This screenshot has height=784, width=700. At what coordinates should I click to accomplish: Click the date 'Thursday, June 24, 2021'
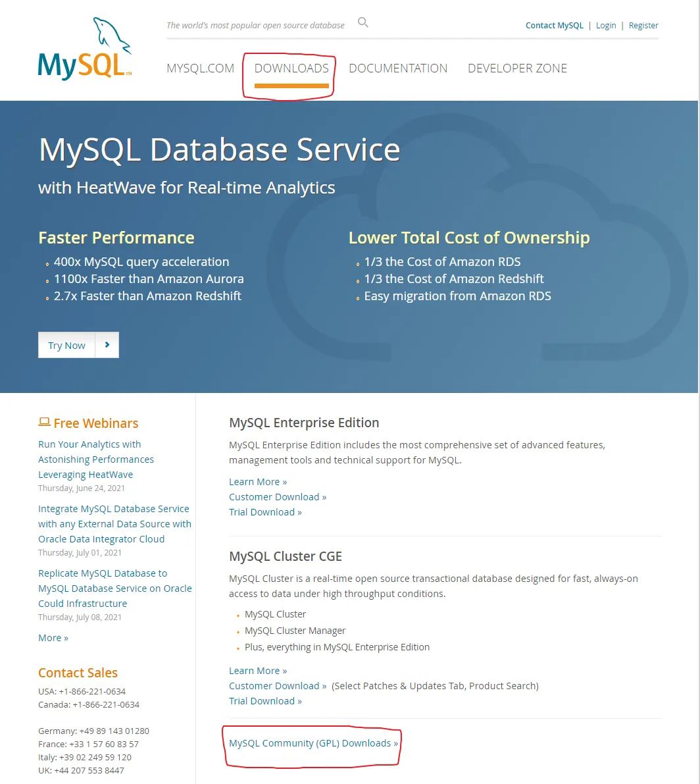[82, 488]
